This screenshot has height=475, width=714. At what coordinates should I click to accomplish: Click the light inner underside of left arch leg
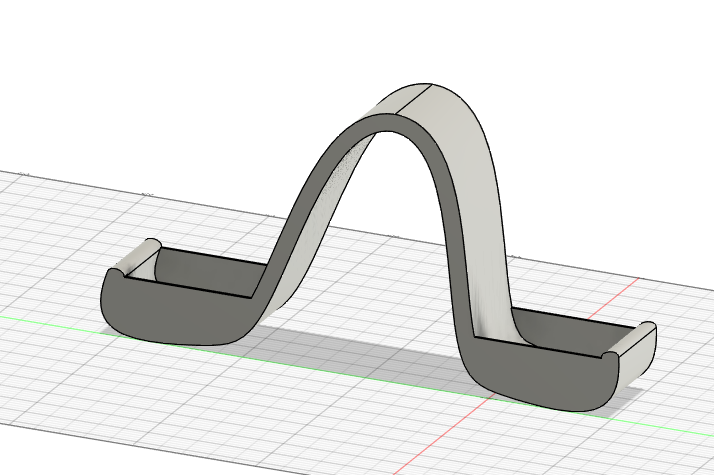click(x=322, y=222)
